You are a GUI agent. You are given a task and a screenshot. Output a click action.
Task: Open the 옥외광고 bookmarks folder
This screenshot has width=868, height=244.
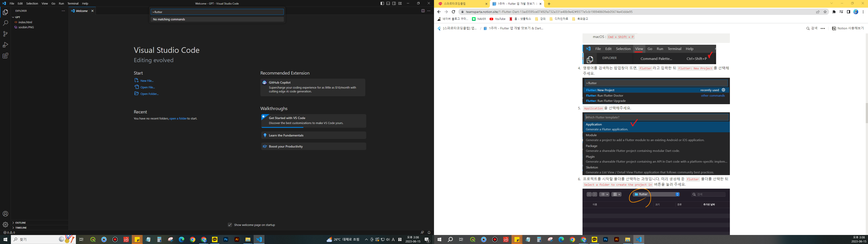click(x=580, y=19)
